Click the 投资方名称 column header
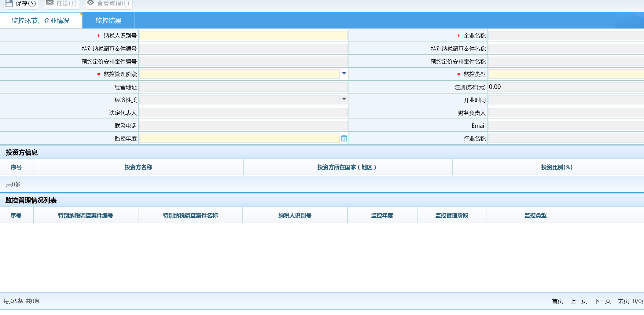 click(138, 167)
